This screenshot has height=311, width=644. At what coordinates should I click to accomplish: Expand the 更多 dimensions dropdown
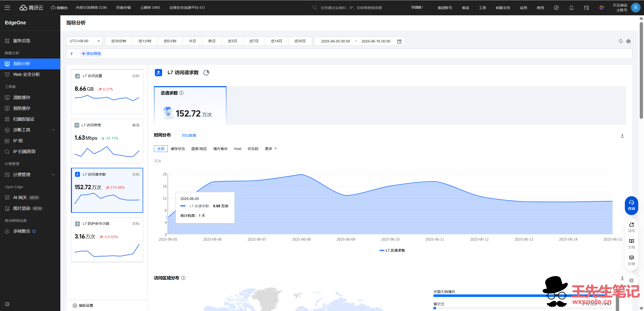tap(271, 149)
